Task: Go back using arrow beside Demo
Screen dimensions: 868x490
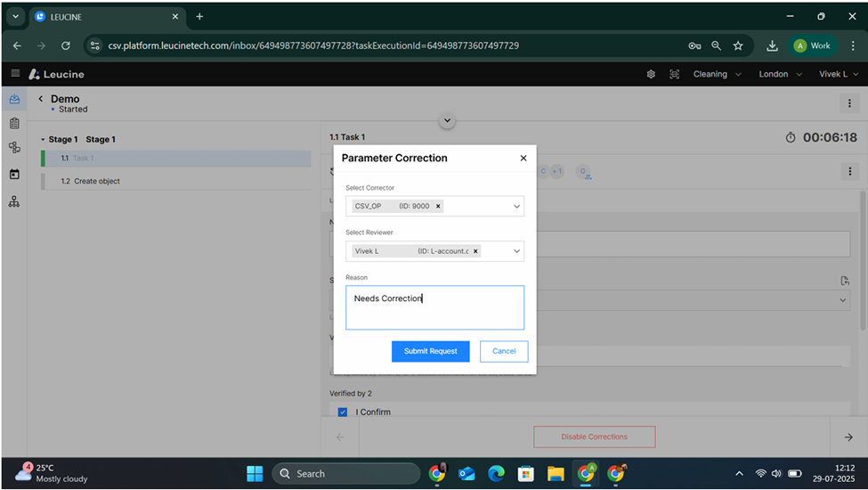Action: [40, 99]
